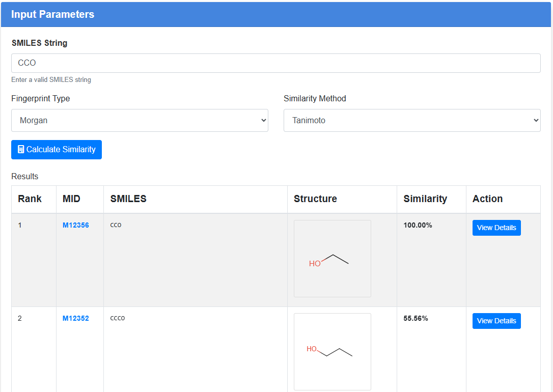Click the ethanol structure image for M12356
Image resolution: width=553 pixels, height=392 pixels.
(x=333, y=259)
